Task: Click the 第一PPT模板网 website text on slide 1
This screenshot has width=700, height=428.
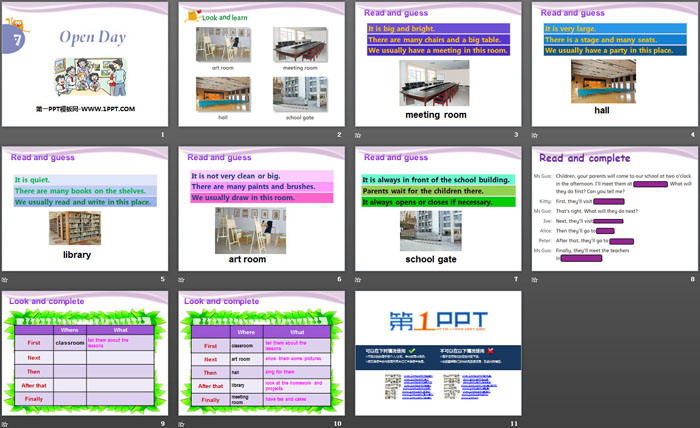Action: tap(85, 109)
